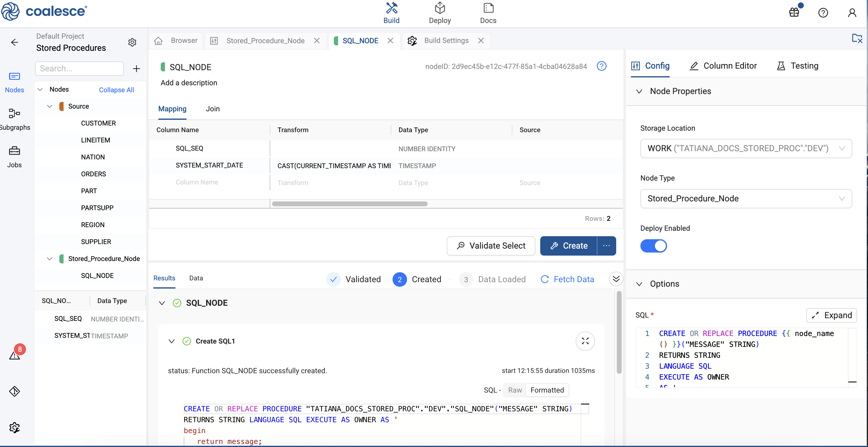This screenshot has height=447, width=868.
Task: Open the user profile icon
Action: pos(852,13)
